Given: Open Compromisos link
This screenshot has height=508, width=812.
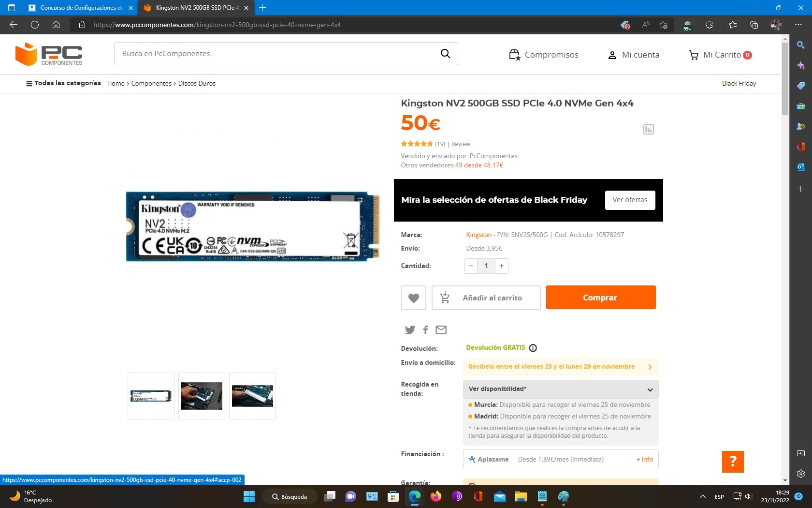Looking at the screenshot, I should 544,55.
